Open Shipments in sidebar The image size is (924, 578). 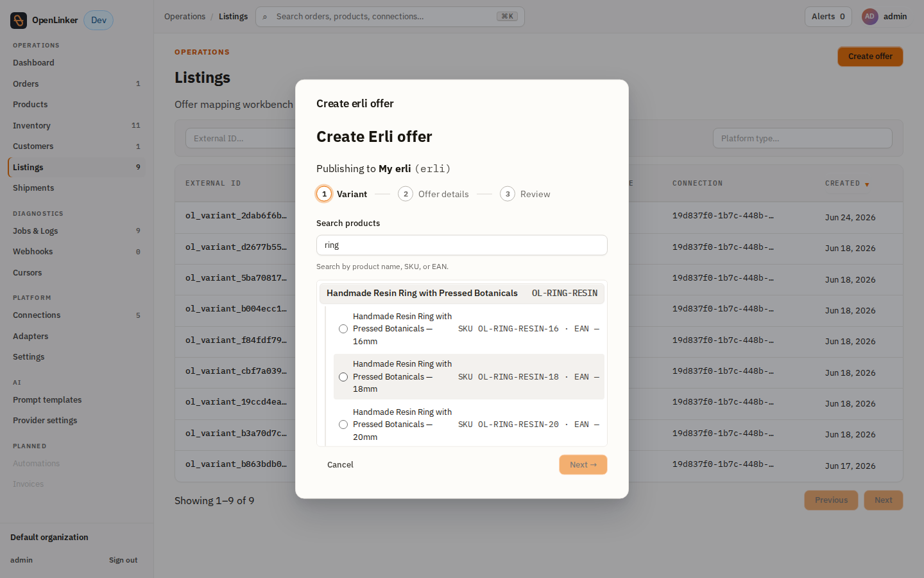(76, 188)
